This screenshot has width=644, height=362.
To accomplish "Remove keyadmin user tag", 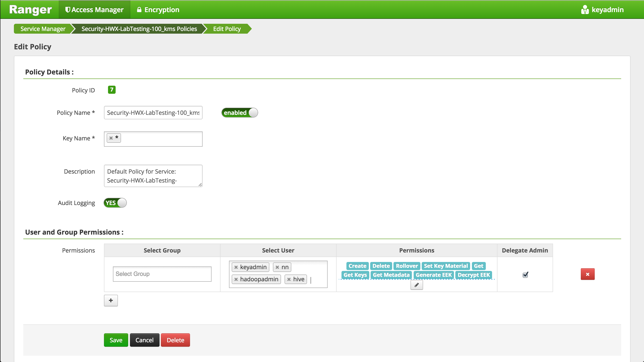I will pyautogui.click(x=236, y=267).
